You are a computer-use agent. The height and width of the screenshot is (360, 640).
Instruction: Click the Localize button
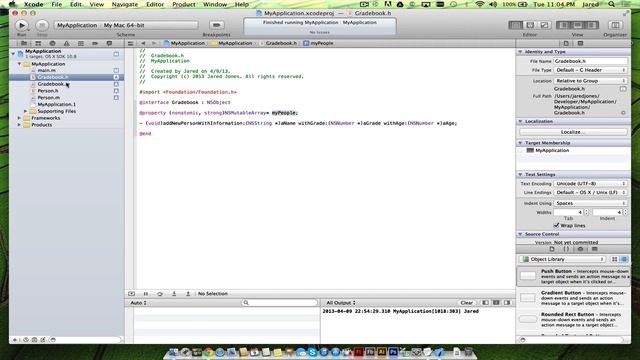tap(573, 132)
